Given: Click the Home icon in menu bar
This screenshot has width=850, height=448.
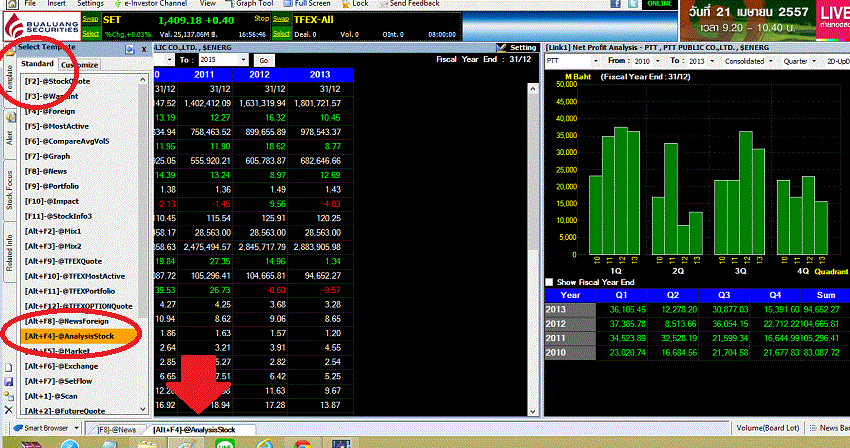Looking at the screenshot, I should point(12,4).
